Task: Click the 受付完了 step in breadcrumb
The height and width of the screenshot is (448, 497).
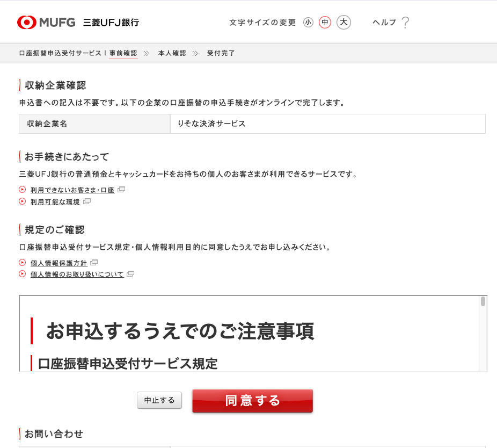Action: (221, 53)
